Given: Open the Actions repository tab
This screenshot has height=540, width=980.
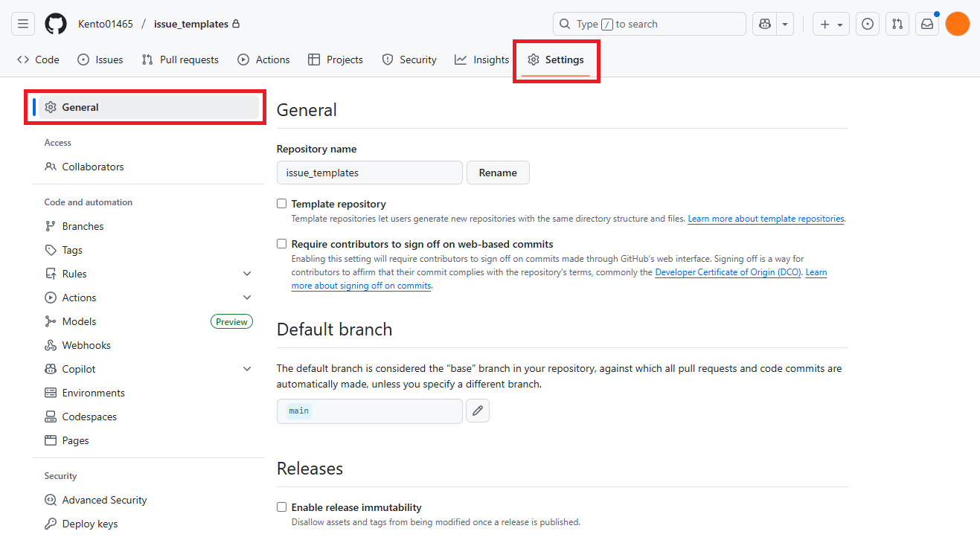Looking at the screenshot, I should pyautogui.click(x=263, y=60).
